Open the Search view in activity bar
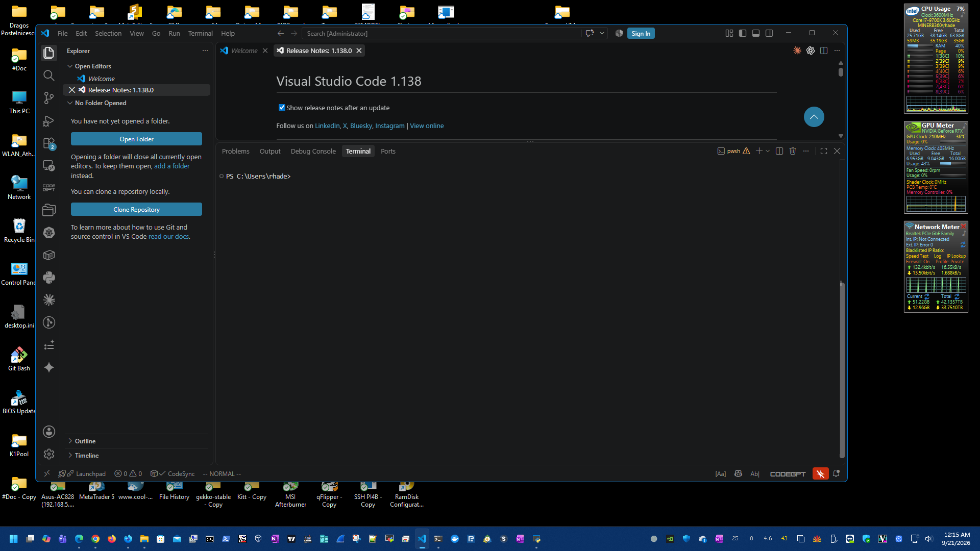This screenshot has height=551, width=980. tap(48, 76)
